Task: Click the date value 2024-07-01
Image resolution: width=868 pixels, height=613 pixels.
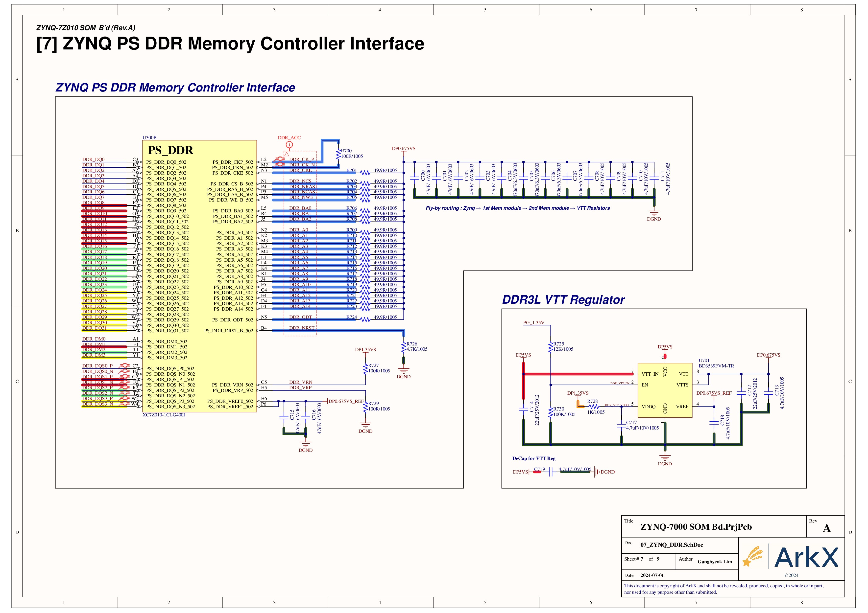Action: tap(652, 576)
